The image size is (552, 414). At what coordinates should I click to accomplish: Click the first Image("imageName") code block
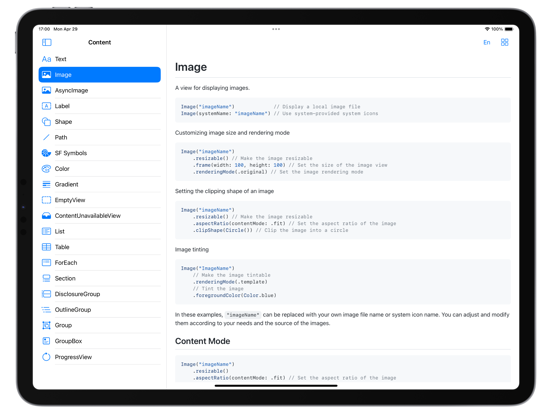tap(343, 110)
